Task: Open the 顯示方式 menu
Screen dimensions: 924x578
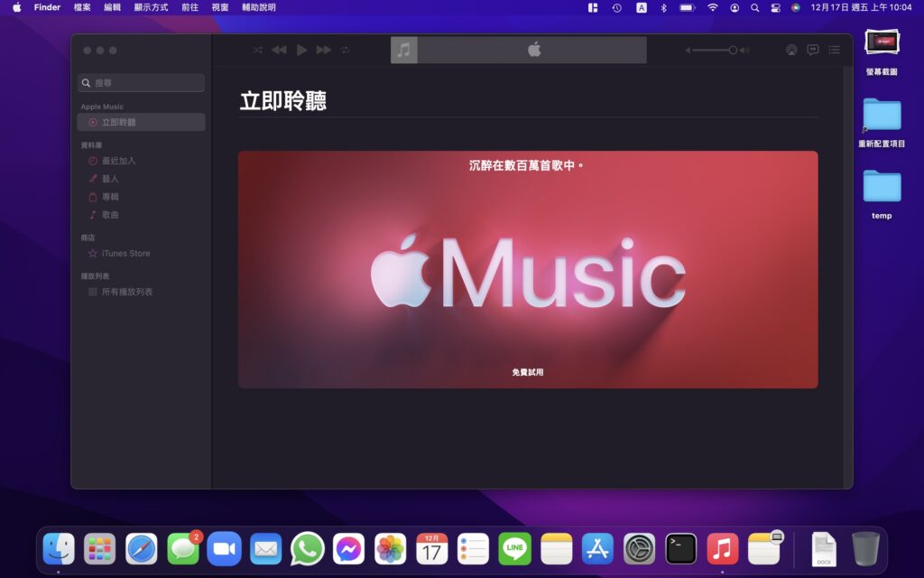Action: point(151,7)
